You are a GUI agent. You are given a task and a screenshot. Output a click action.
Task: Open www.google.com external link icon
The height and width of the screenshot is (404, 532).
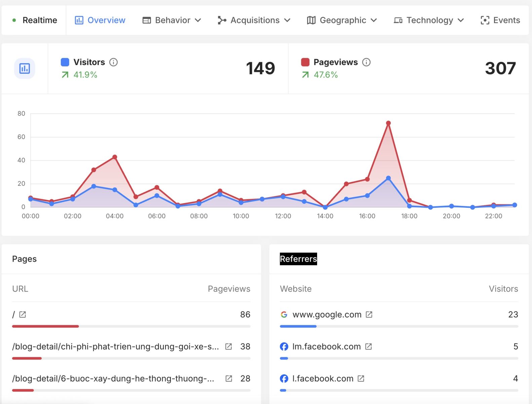click(x=369, y=314)
